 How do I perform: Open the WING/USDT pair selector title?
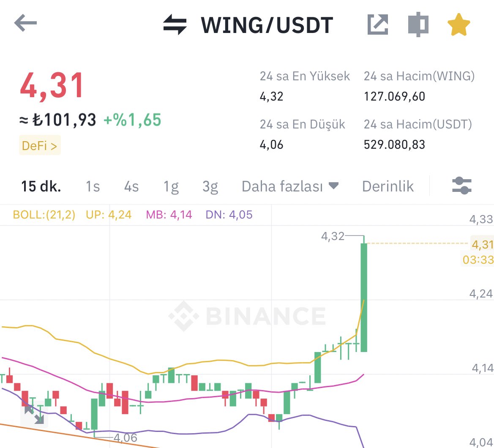click(x=267, y=25)
